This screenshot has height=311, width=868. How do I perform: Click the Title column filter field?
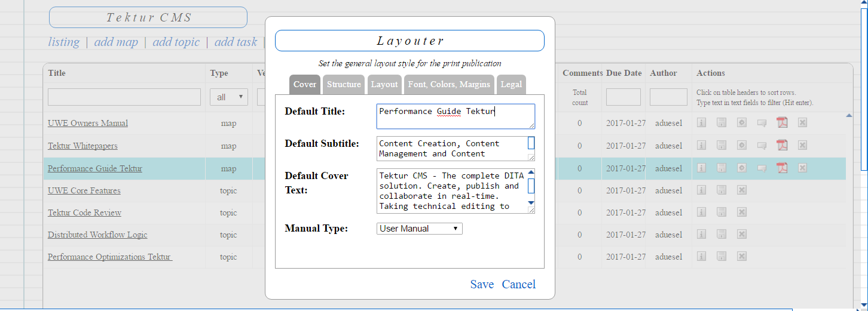coord(124,97)
